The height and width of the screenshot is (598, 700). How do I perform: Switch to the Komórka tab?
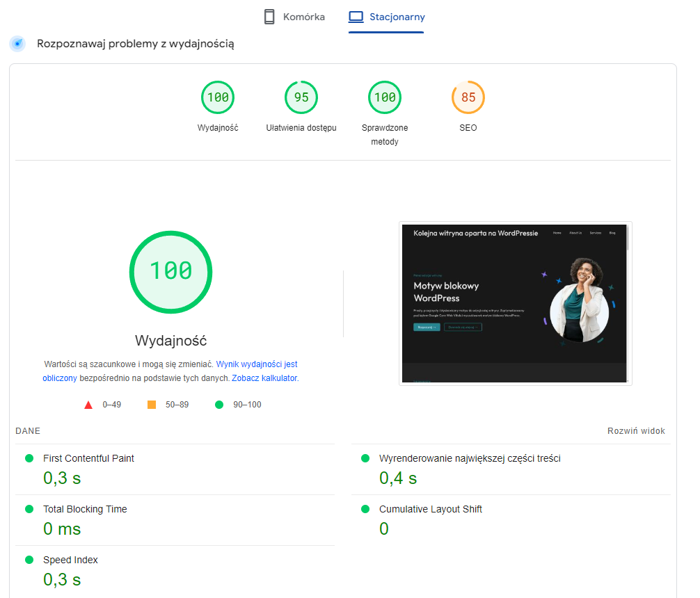pos(294,17)
